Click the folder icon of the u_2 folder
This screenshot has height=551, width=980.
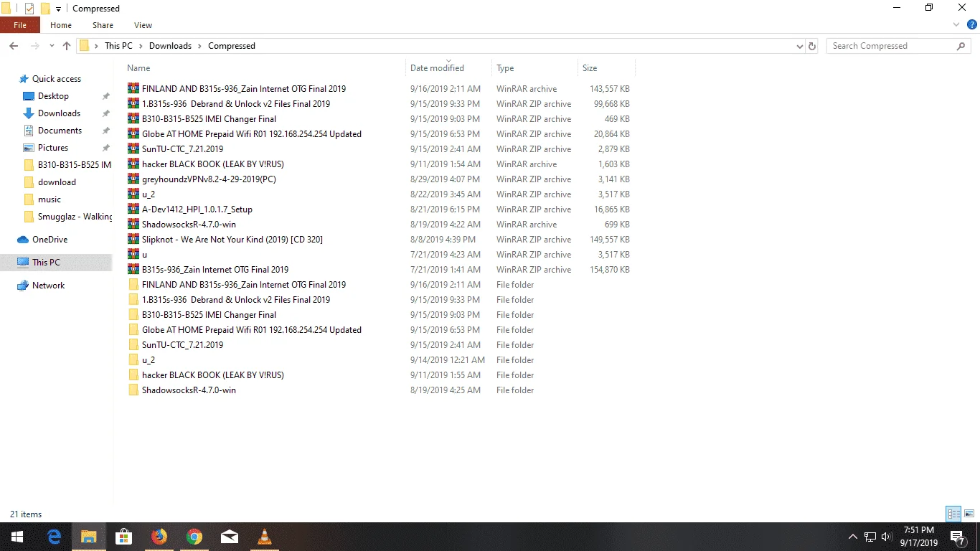tap(133, 360)
